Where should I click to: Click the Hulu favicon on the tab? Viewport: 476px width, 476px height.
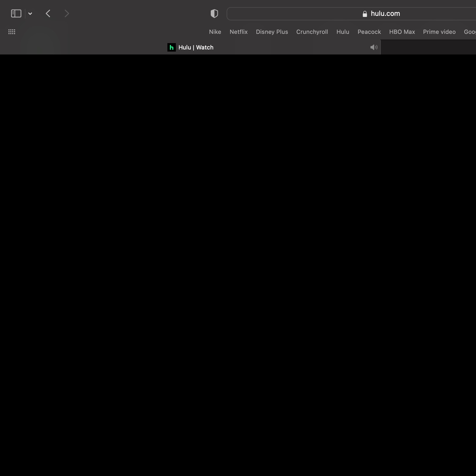coord(172,47)
